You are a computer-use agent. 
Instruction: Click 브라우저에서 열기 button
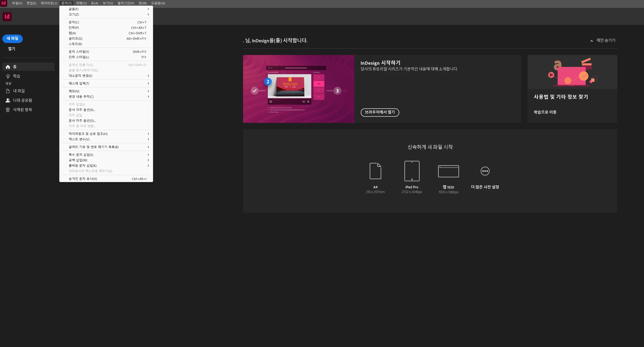point(379,112)
